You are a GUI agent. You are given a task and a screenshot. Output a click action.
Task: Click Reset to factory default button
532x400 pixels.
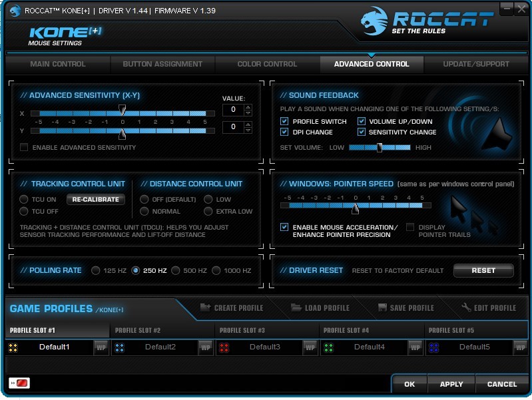(483, 270)
